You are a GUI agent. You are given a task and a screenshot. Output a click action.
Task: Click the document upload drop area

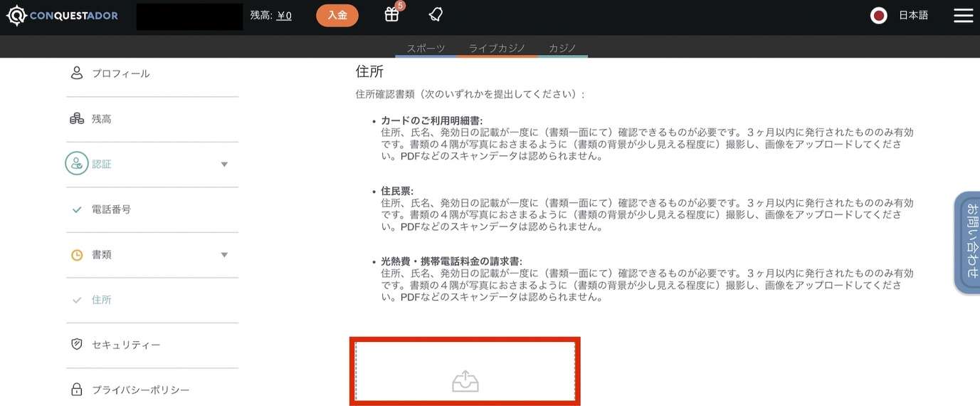465,371
